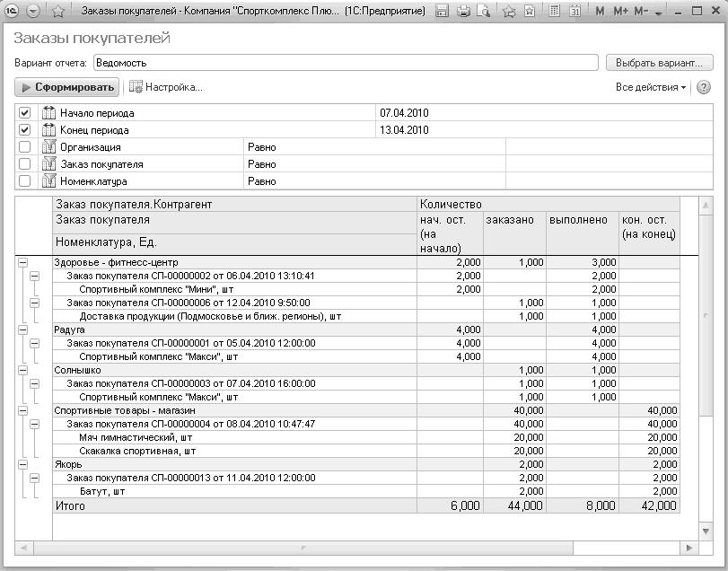Click the Print icon
The height and width of the screenshot is (571, 728).
(x=463, y=11)
